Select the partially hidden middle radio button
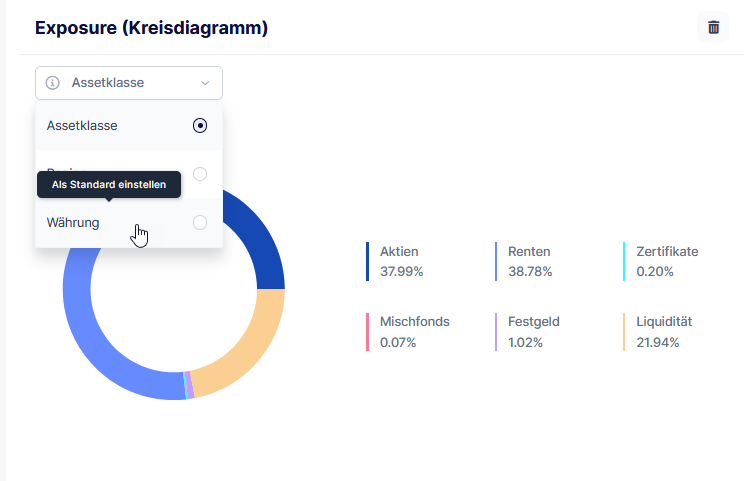The height and width of the screenshot is (481, 754). point(200,174)
